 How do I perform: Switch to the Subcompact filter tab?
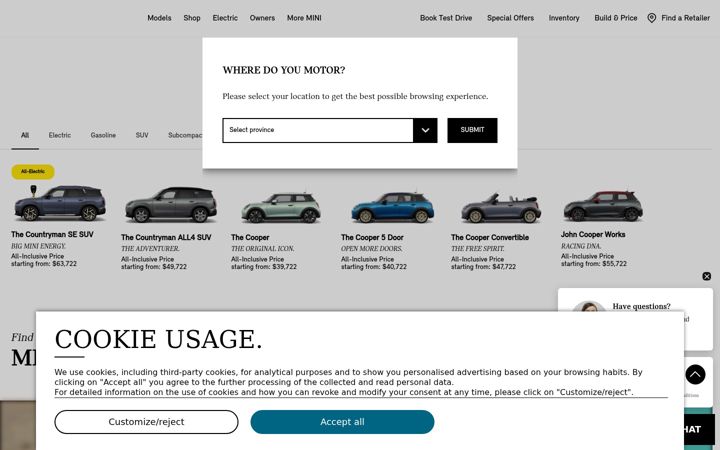(x=185, y=135)
